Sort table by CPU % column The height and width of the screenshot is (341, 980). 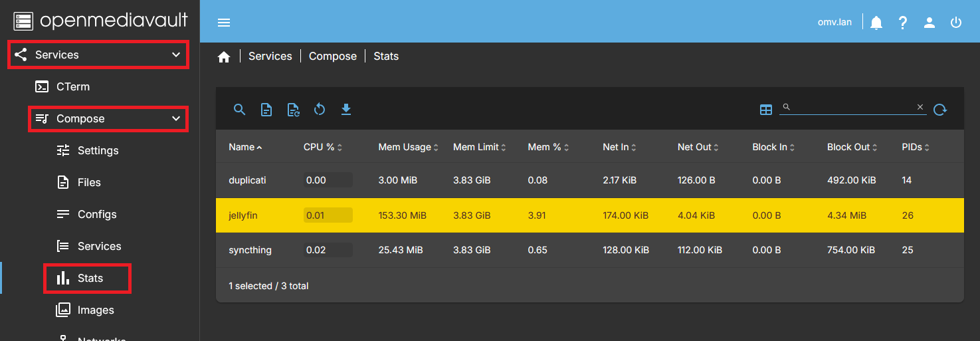pyautogui.click(x=320, y=147)
